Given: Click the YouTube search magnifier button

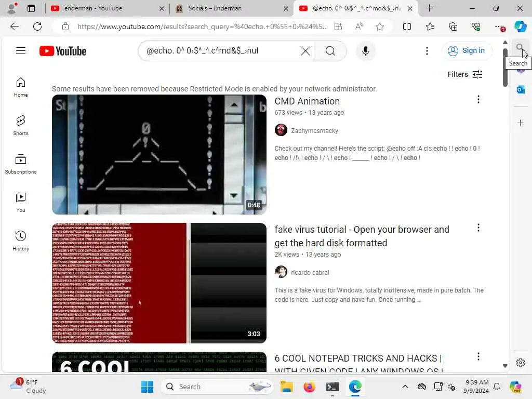Looking at the screenshot, I should pyautogui.click(x=330, y=51).
